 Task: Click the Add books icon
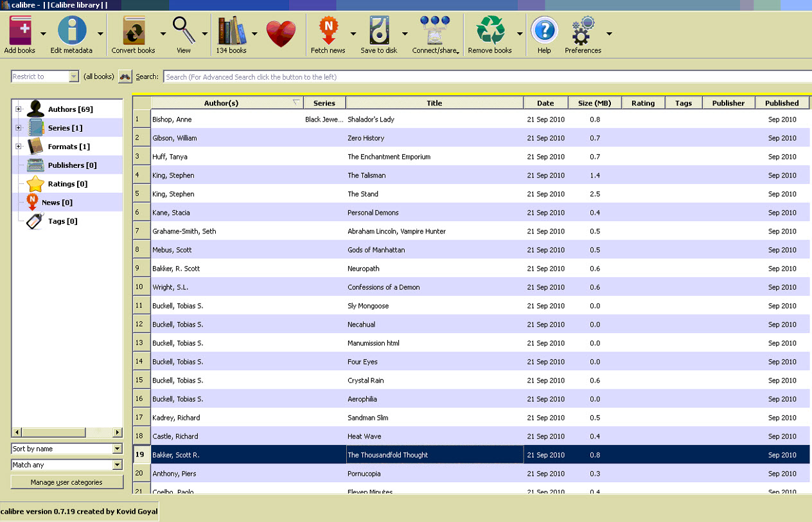tap(20, 30)
